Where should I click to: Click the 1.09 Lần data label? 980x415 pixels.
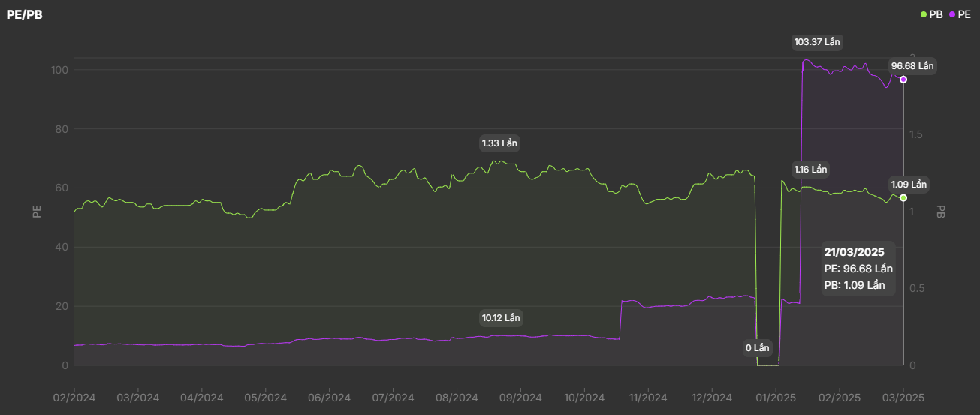tap(909, 184)
